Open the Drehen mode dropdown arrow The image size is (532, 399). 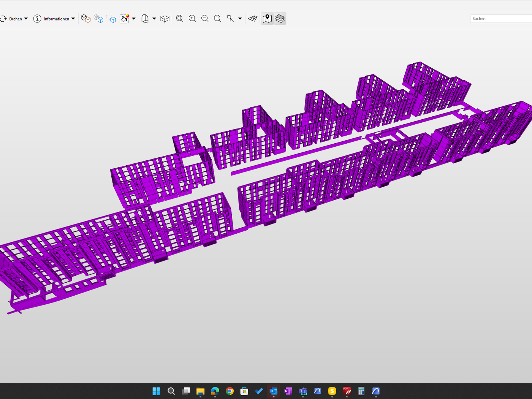26,19
